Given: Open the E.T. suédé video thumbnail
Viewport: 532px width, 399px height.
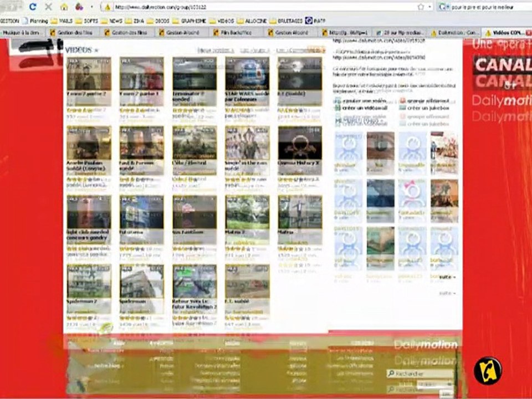Looking at the screenshot, I should coord(247,282).
